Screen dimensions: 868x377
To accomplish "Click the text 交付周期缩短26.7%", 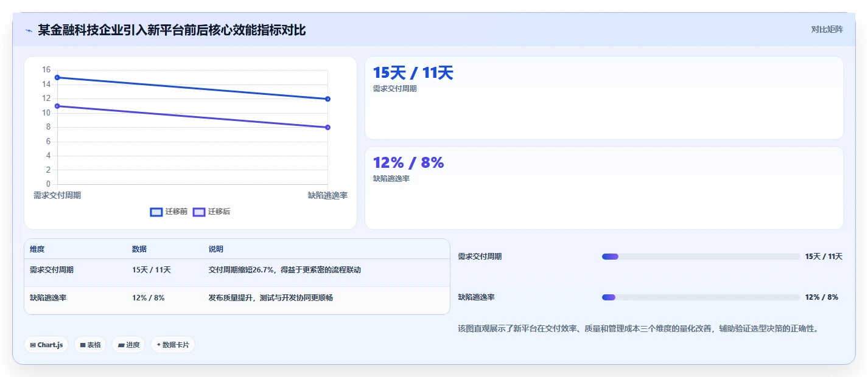I will coord(242,270).
